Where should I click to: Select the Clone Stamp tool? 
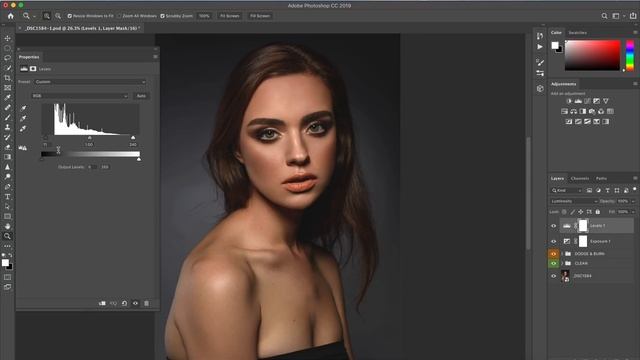(7, 127)
